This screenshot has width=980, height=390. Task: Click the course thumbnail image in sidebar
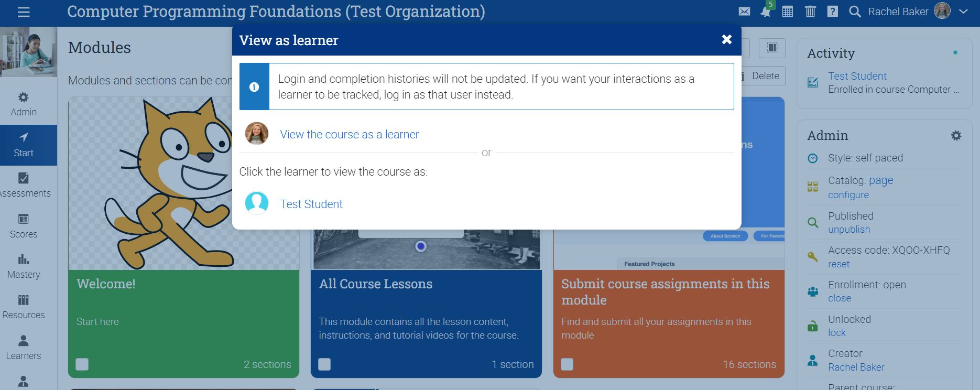(x=28, y=52)
